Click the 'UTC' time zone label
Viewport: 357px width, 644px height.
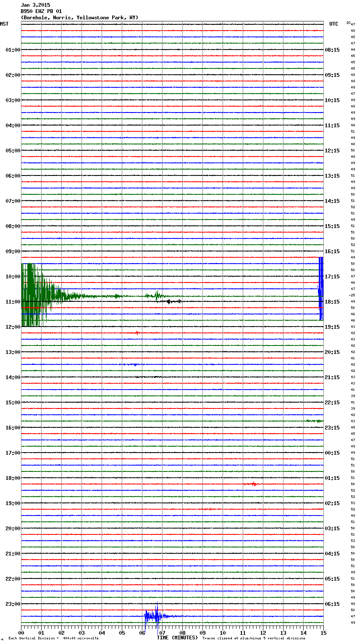click(x=334, y=24)
